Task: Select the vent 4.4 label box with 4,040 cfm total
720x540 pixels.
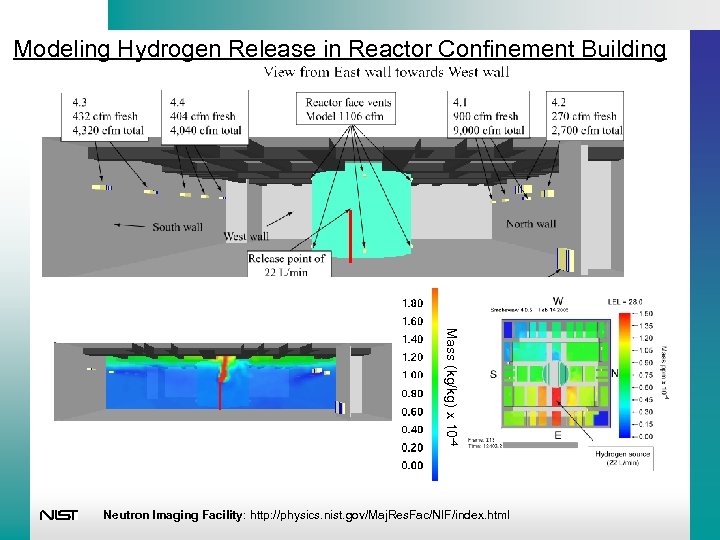Action: (x=205, y=116)
